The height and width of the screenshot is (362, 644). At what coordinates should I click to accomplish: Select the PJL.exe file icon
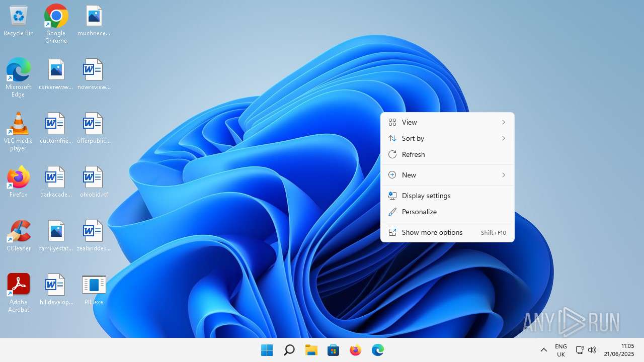[x=94, y=290]
